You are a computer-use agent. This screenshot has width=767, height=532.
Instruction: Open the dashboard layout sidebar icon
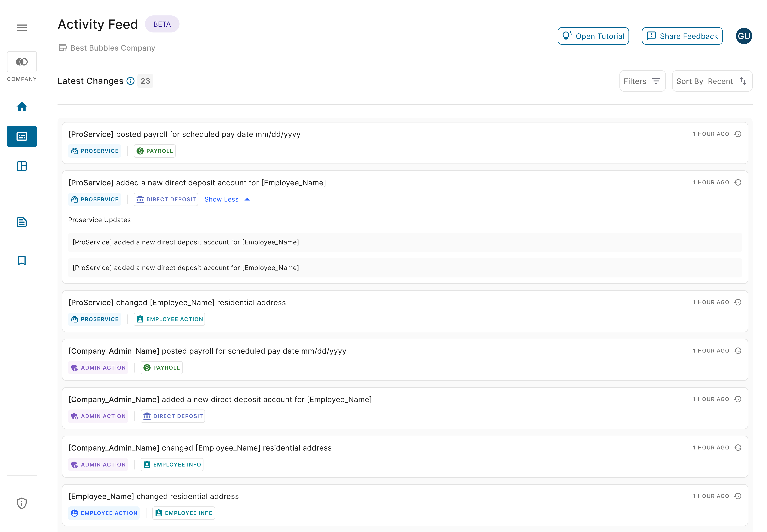tap(22, 166)
